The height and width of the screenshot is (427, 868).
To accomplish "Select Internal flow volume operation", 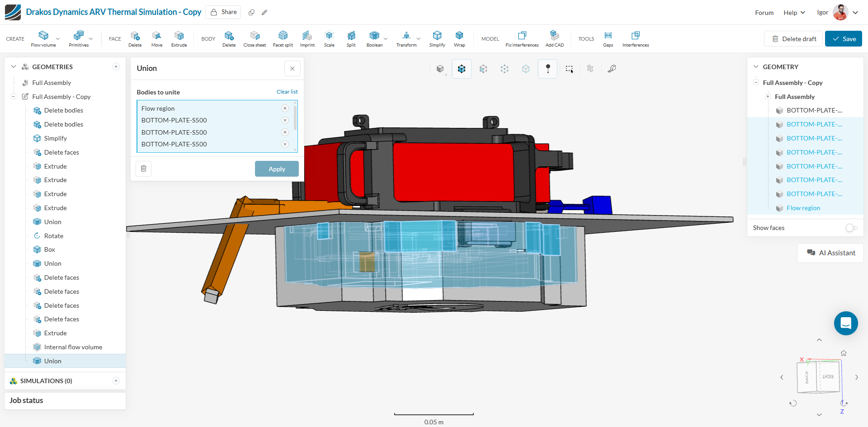I will click(73, 347).
